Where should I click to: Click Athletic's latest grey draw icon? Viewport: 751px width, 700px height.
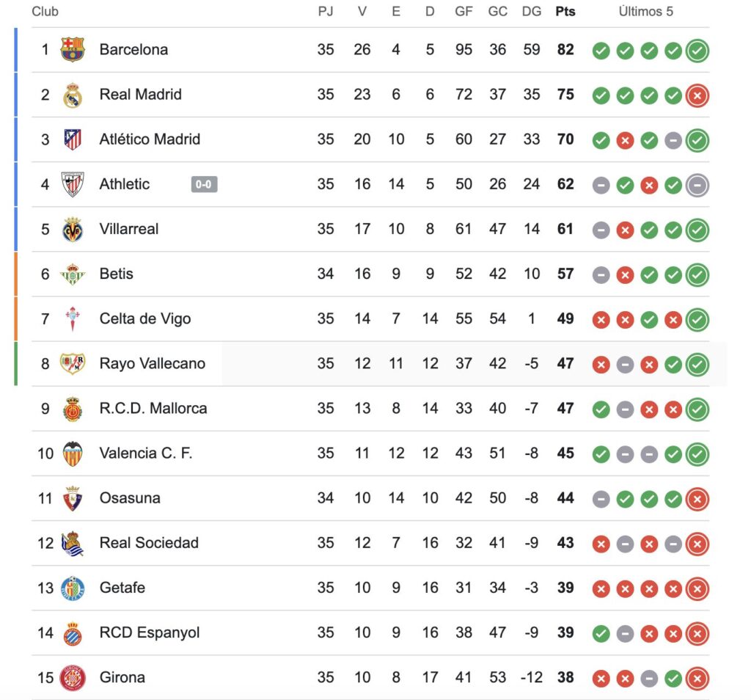coord(697,185)
